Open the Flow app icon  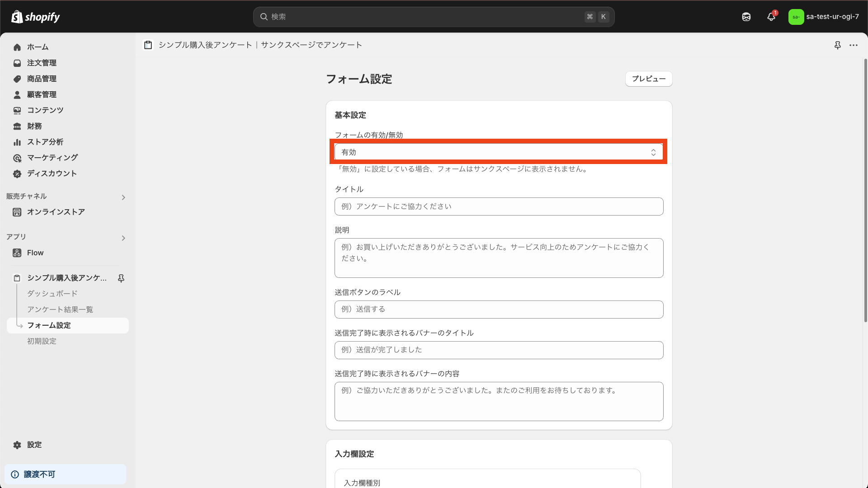point(17,253)
